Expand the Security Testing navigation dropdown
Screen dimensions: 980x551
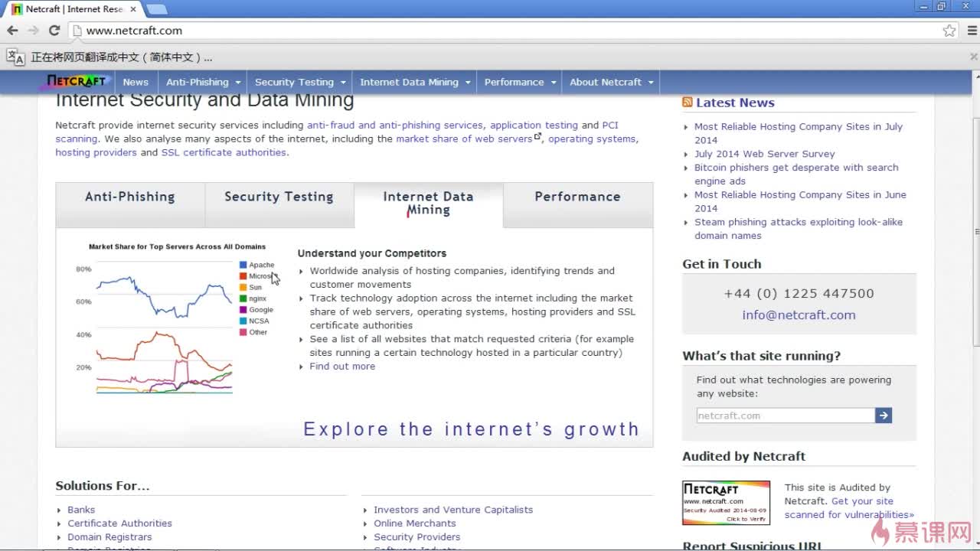pyautogui.click(x=300, y=82)
